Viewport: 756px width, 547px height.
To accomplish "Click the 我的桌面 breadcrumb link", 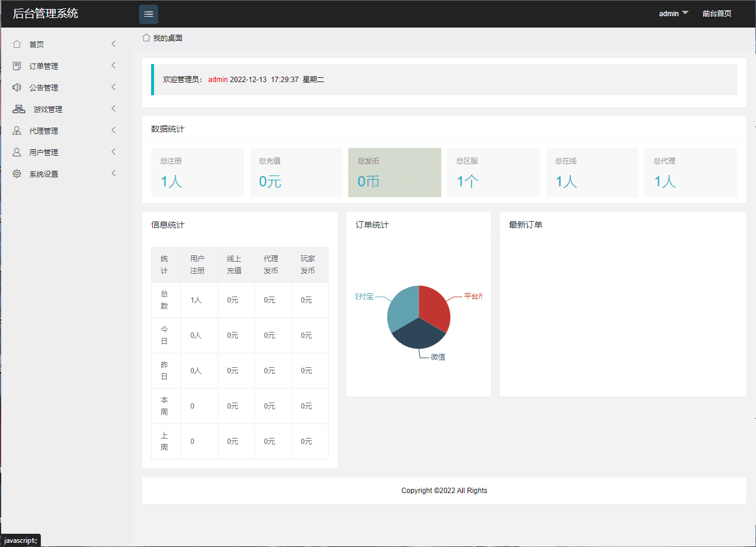I will (167, 38).
